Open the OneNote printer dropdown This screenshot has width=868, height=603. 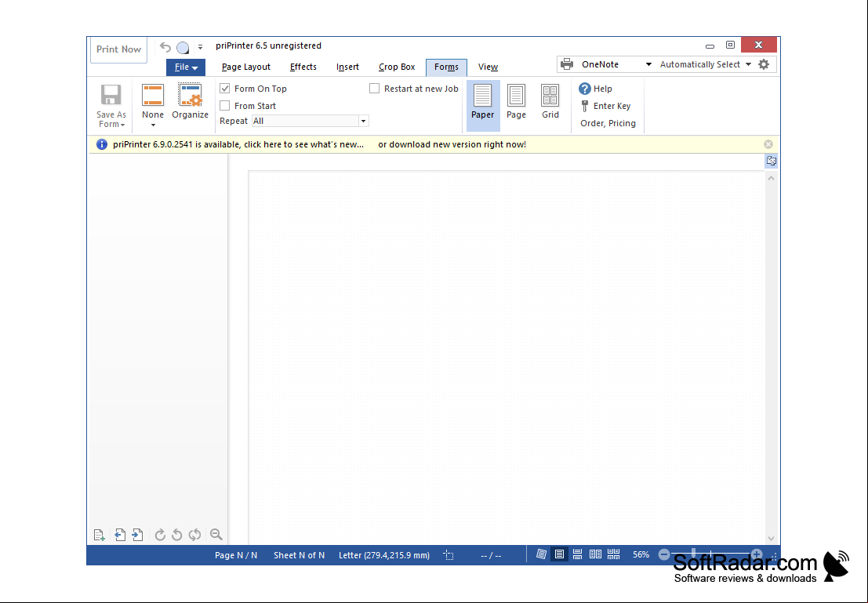tap(648, 64)
